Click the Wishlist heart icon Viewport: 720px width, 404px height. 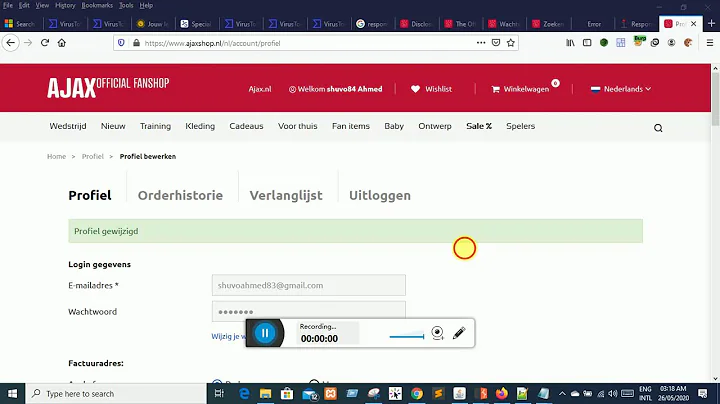pyautogui.click(x=415, y=89)
